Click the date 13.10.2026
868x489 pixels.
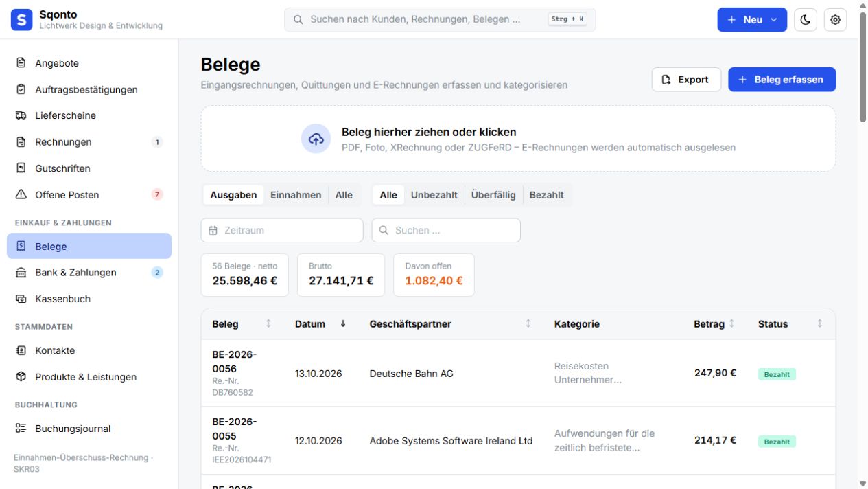pyautogui.click(x=318, y=374)
